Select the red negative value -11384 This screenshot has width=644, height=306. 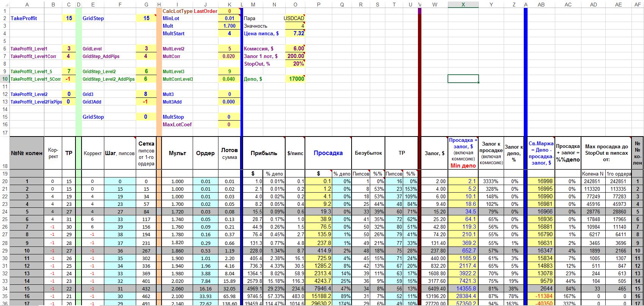coord(541,296)
